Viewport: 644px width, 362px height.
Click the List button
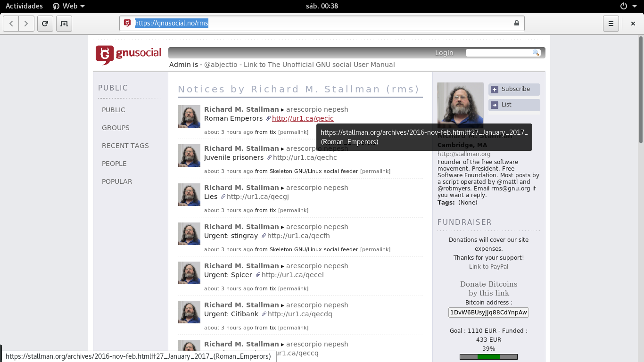pos(514,105)
